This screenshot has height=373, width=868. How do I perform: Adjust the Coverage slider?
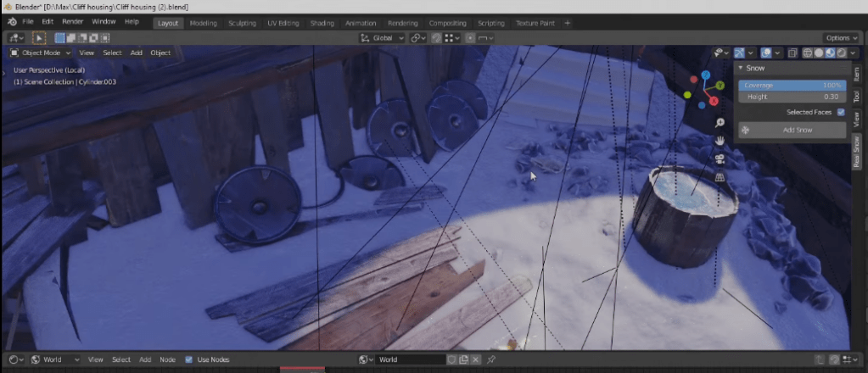[x=792, y=86]
